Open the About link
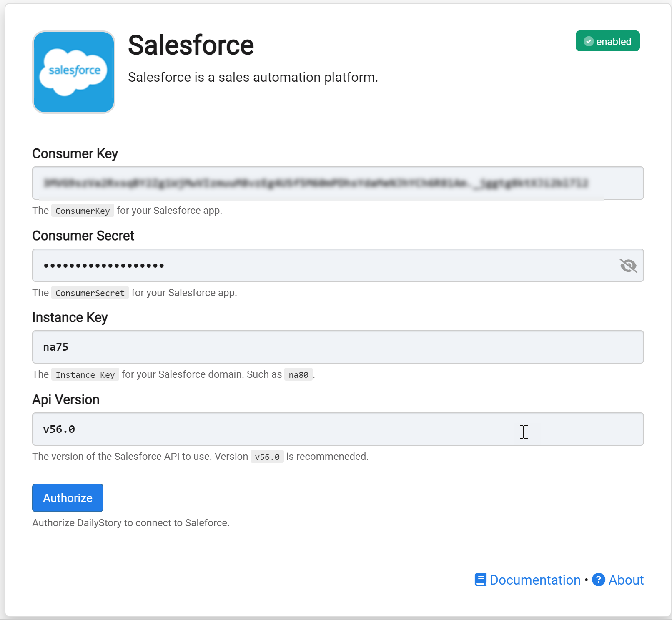Image resolution: width=672 pixels, height=620 pixels. point(626,580)
